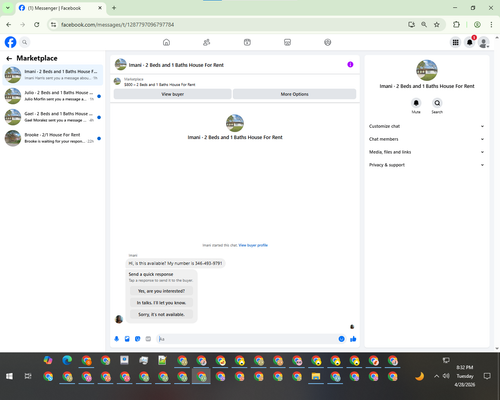Image resolution: width=500 pixels, height=400 pixels.
Task: Attach a photo using the image icon
Action: tap(127, 339)
